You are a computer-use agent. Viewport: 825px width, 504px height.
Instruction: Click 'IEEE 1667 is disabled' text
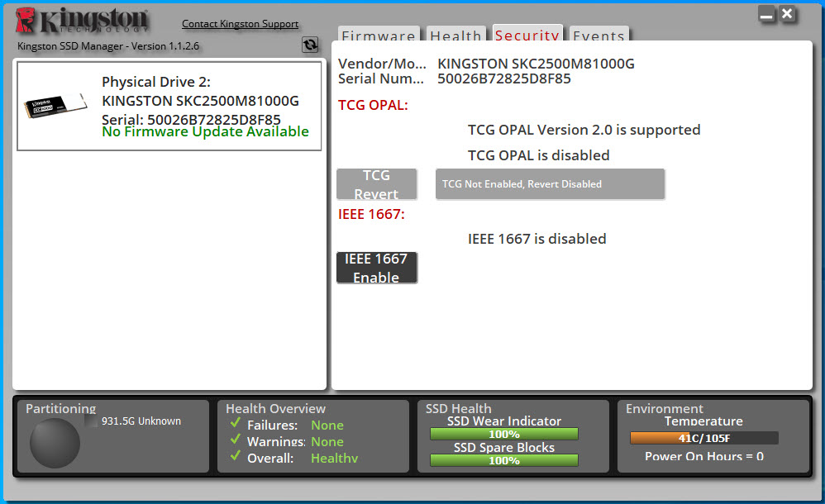point(537,239)
